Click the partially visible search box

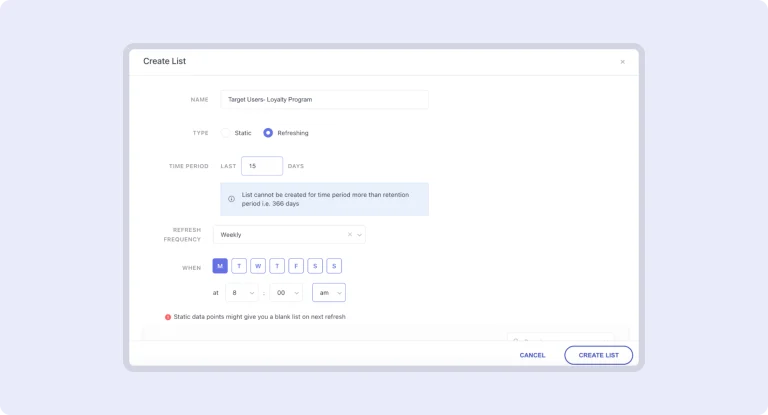coord(560,338)
